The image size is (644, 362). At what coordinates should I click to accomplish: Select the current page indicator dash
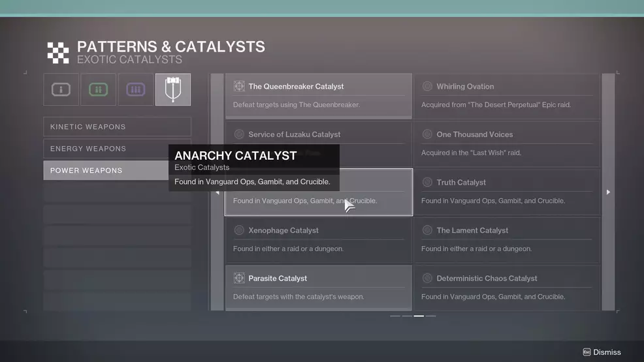coord(419,316)
